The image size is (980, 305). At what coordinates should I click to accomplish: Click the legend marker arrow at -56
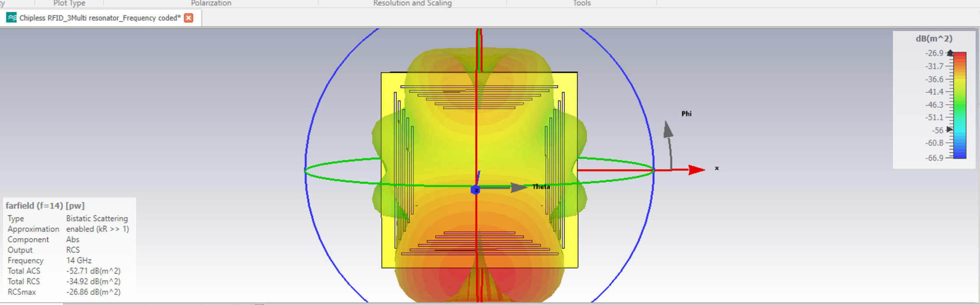(x=949, y=129)
